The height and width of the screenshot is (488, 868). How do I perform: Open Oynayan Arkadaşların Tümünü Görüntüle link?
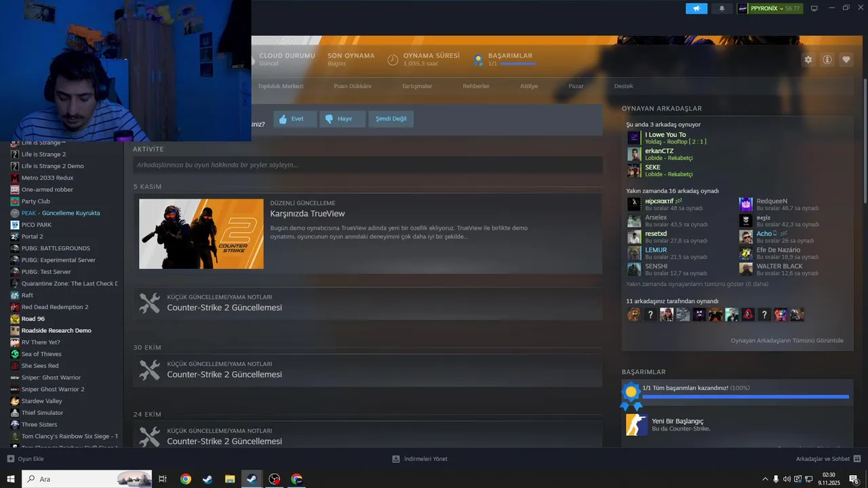[787, 340]
